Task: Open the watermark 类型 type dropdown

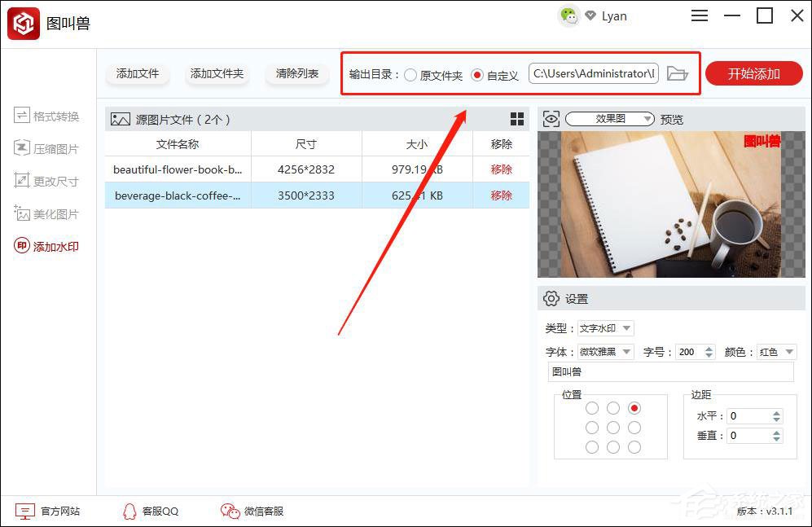Action: tap(604, 327)
